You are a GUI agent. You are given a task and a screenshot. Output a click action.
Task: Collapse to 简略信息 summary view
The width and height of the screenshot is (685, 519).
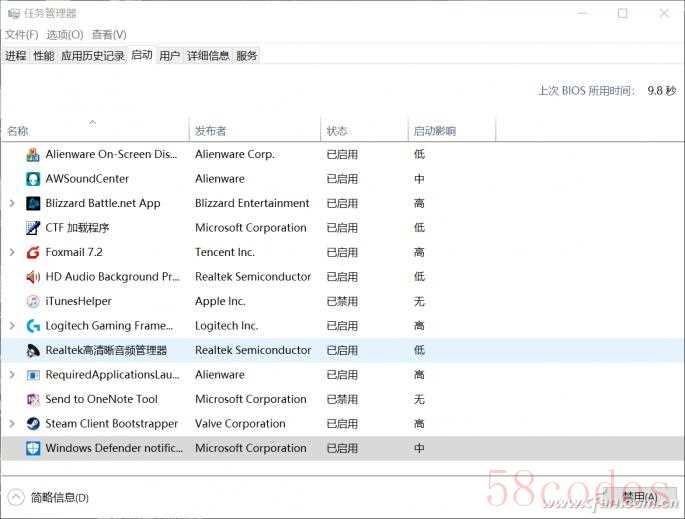pyautogui.click(x=49, y=497)
